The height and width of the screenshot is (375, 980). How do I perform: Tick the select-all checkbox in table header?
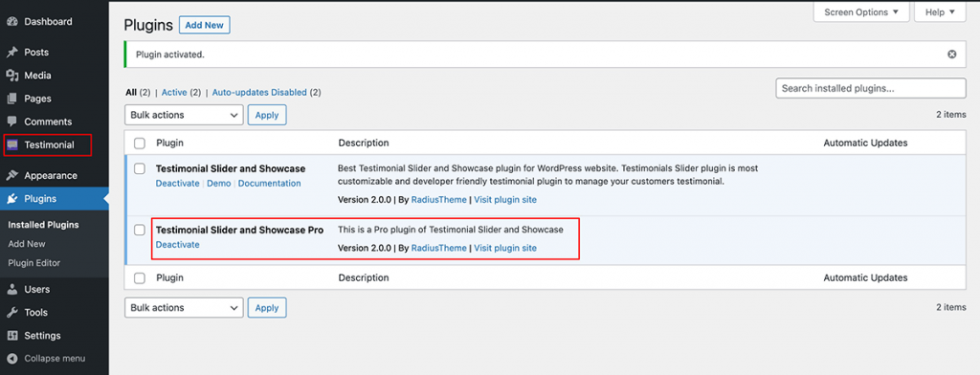pyautogui.click(x=140, y=143)
